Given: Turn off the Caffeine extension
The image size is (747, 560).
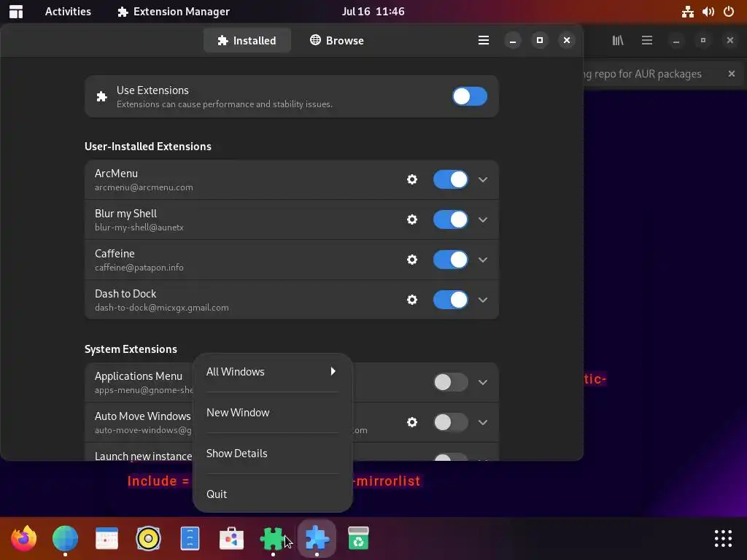Looking at the screenshot, I should tap(451, 260).
